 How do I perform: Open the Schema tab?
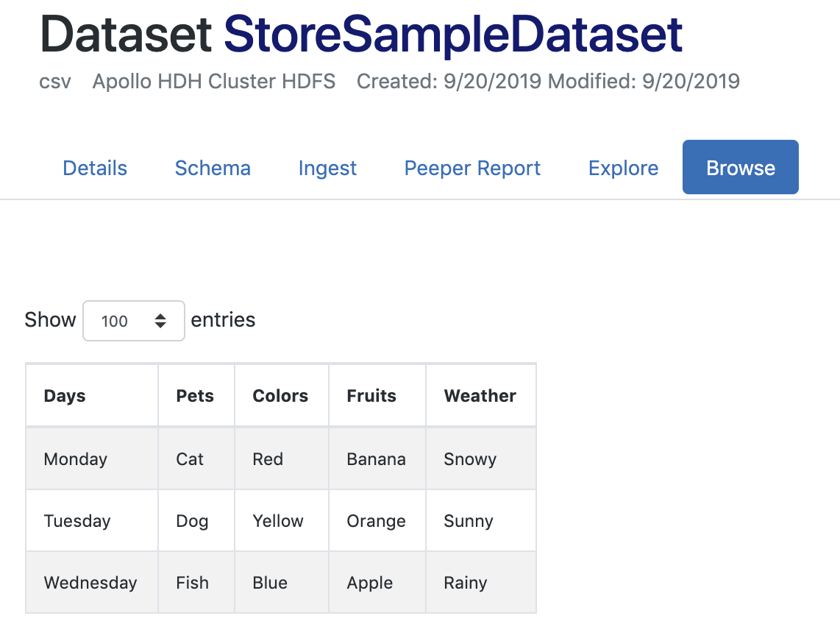(x=213, y=168)
